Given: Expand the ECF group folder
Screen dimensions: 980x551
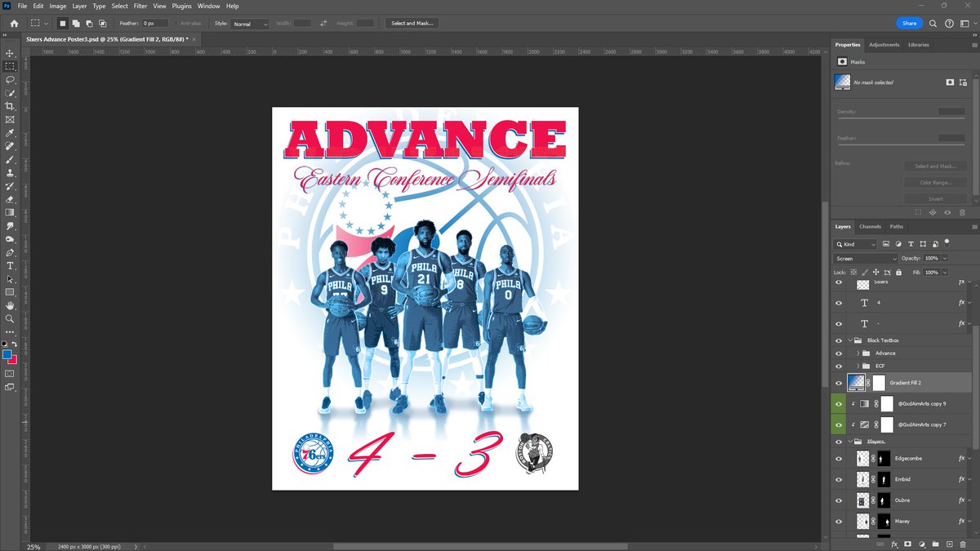Looking at the screenshot, I should point(858,366).
